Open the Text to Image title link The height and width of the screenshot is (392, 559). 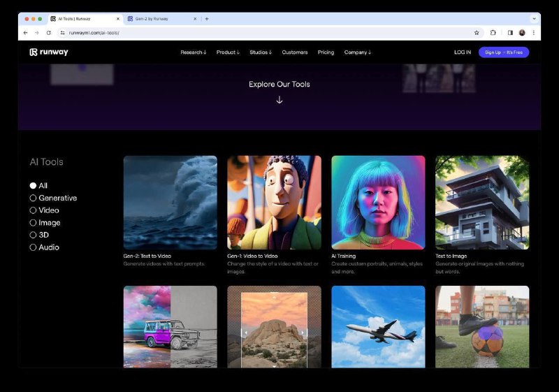click(451, 256)
